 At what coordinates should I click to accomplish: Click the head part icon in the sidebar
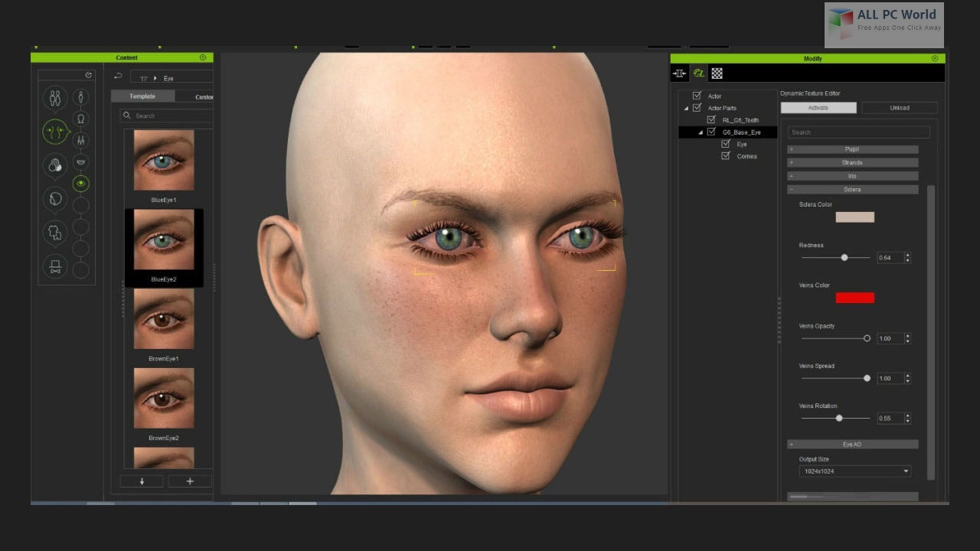coord(80,118)
